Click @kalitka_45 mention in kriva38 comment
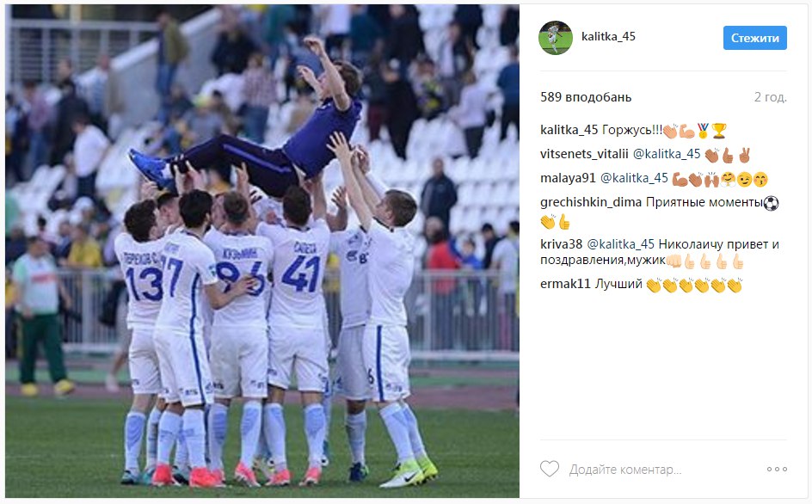 [621, 244]
